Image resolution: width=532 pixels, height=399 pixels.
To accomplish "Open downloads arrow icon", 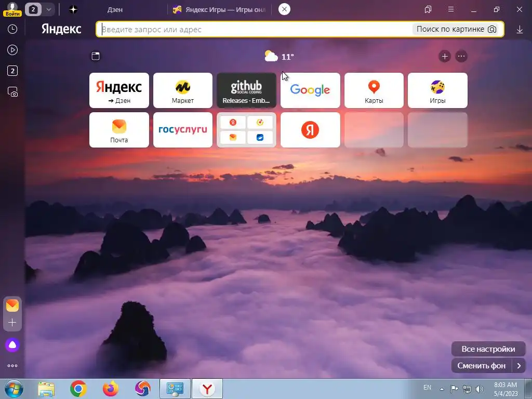I will point(520,30).
